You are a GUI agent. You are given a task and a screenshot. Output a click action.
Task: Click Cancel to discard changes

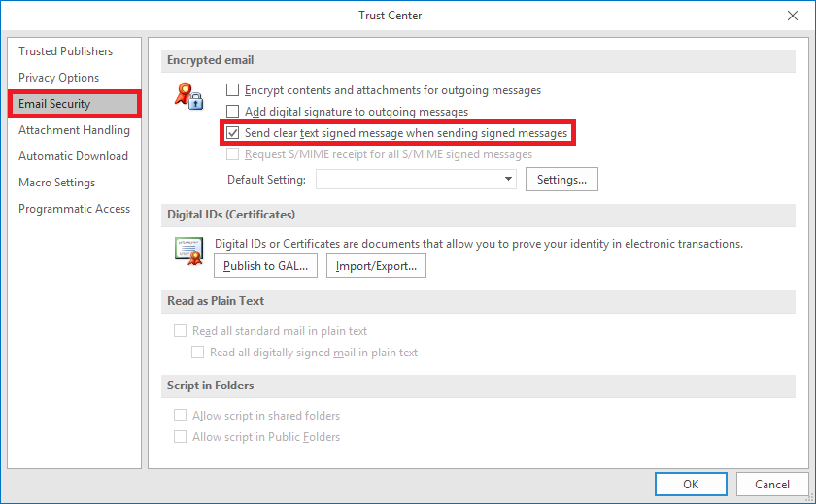[x=772, y=484]
